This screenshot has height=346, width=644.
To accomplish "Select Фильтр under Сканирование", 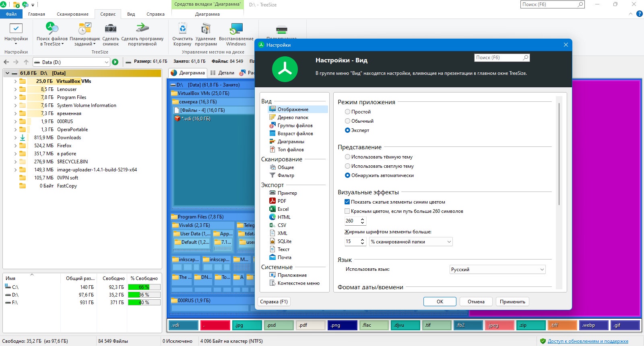I will [286, 175].
